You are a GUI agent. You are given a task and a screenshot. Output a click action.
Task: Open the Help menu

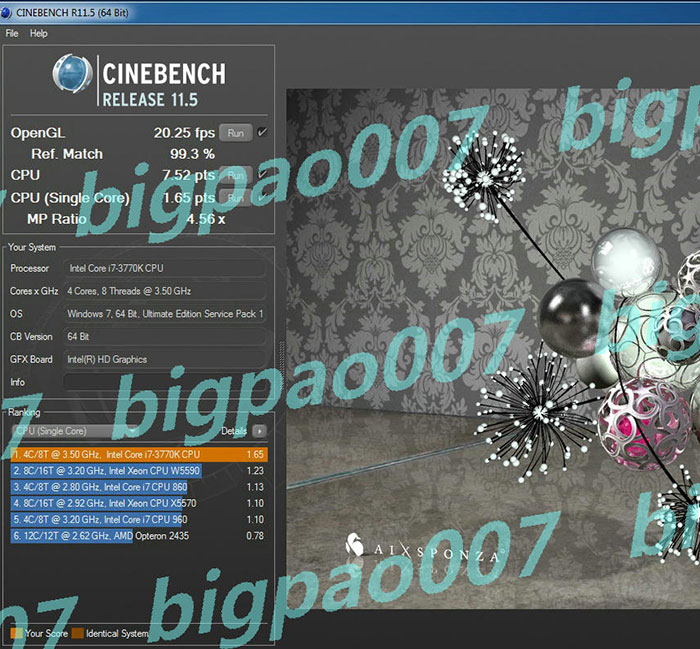tap(38, 33)
